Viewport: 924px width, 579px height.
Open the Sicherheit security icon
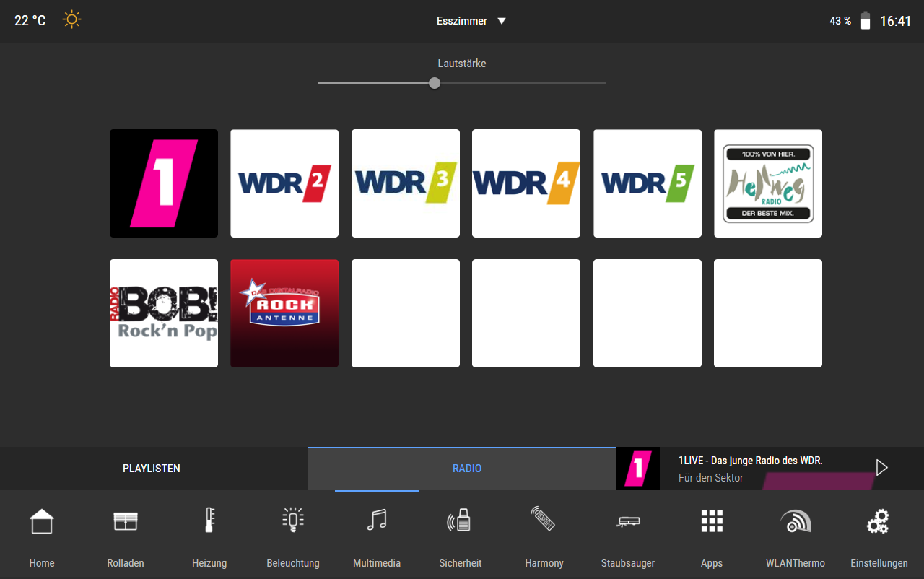(460, 521)
